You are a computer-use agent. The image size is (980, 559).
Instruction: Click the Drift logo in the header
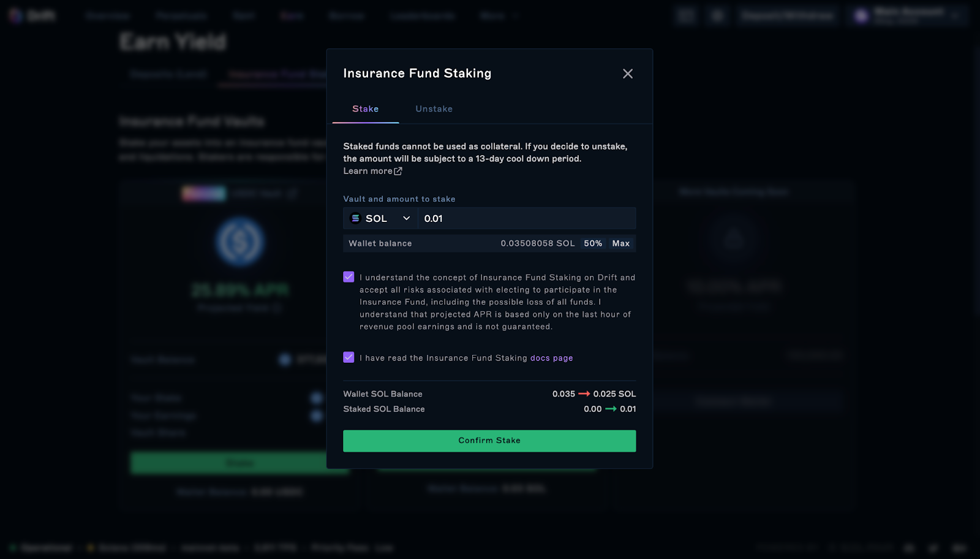point(16,15)
